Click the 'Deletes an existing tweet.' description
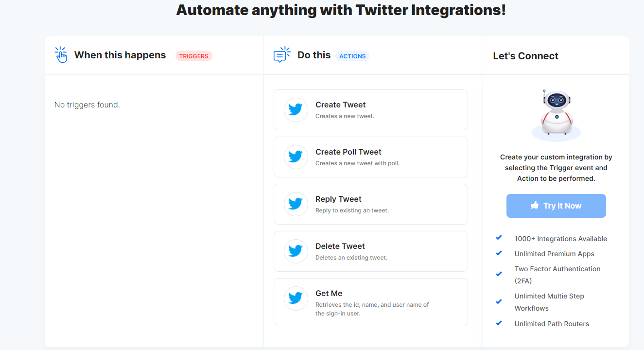Screen dimensions: 644x350 coord(351,258)
